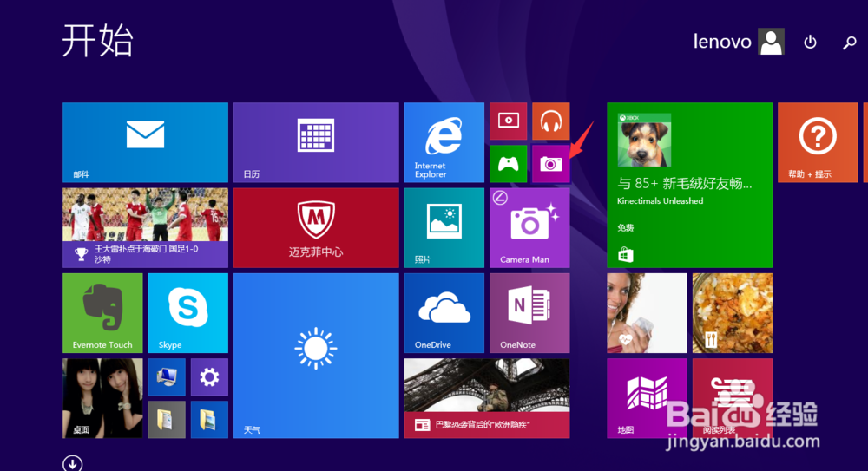The height and width of the screenshot is (471, 868).
Task: Open the Calendar (日历) tile
Action: tap(316, 142)
